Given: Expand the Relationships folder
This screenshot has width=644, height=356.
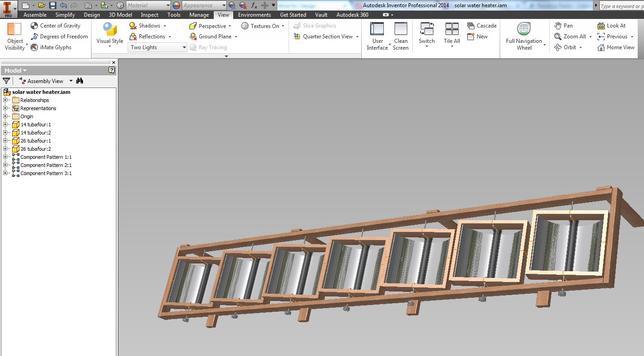Looking at the screenshot, I should tap(5, 100).
